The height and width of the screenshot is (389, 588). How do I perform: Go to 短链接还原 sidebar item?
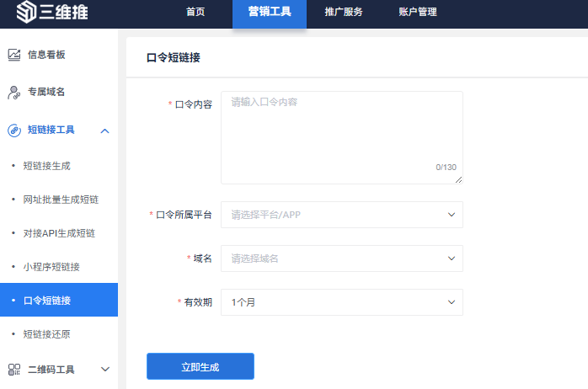46,334
